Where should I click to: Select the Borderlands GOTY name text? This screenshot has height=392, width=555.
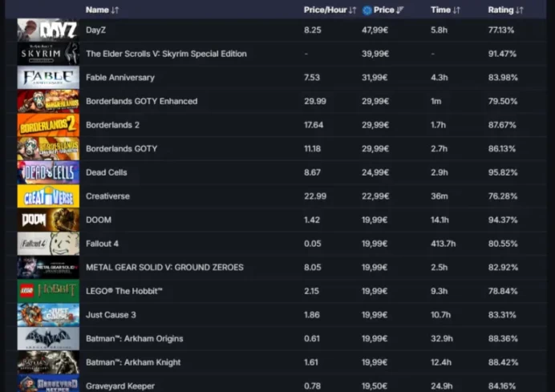point(121,148)
